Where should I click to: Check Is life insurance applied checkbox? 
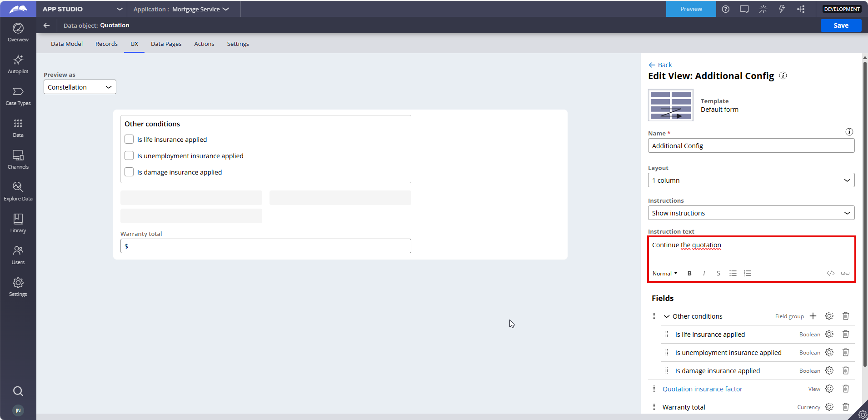tap(129, 139)
